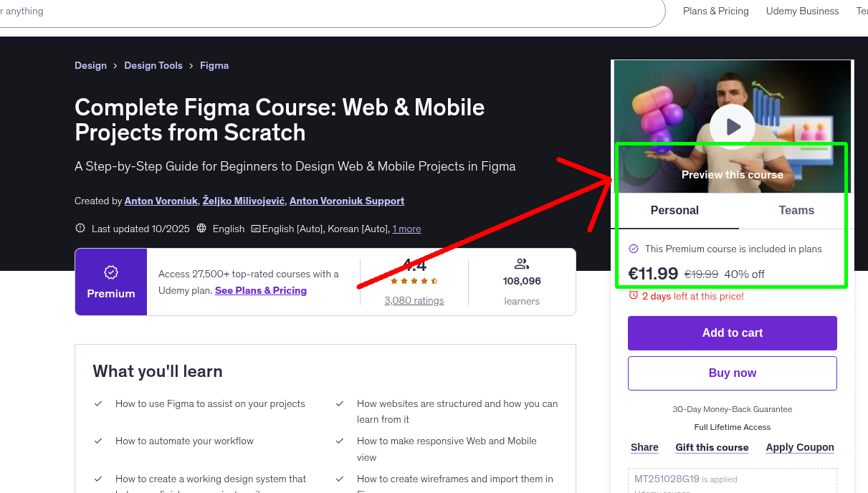This screenshot has height=493, width=868.
Task: Click the globe icon beside English
Action: (202, 228)
